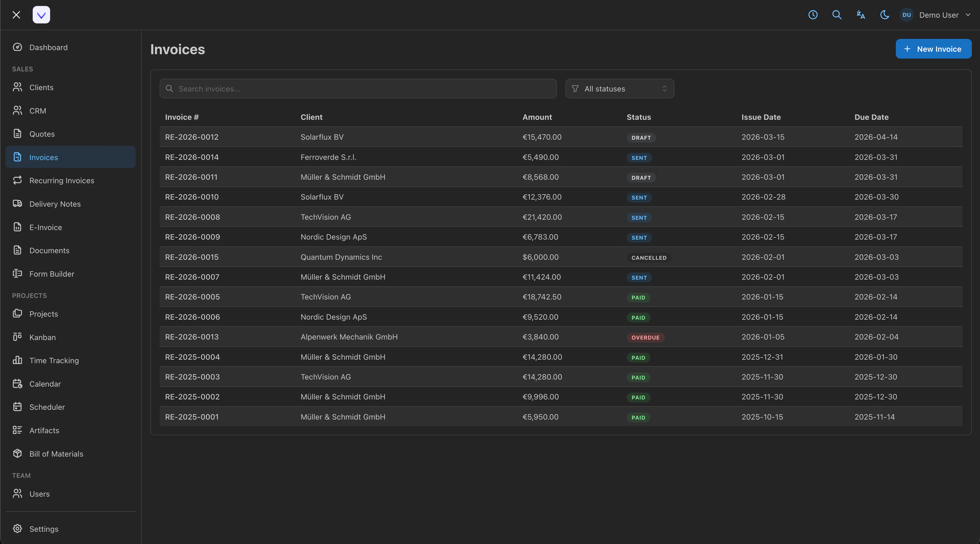Click amount €18,742.50
Image resolution: width=980 pixels, height=544 pixels.
(x=542, y=297)
